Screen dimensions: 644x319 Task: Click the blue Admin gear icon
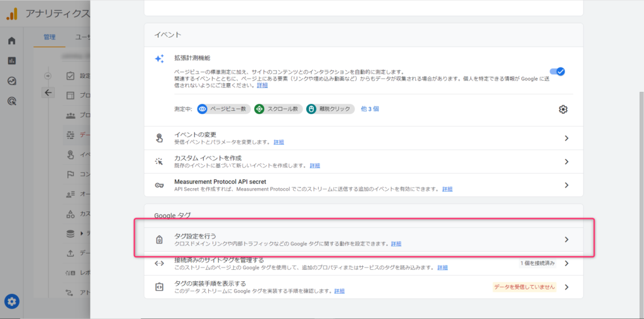pos(12,302)
